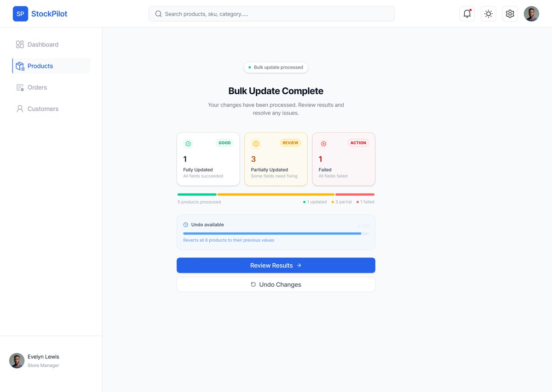Toggle light theme sun icon
The image size is (552, 392).
(489, 14)
